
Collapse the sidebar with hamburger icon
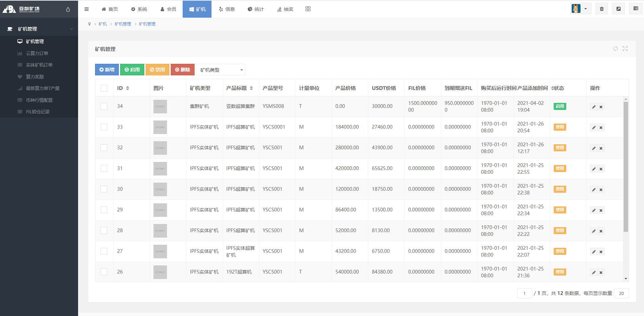(87, 9)
